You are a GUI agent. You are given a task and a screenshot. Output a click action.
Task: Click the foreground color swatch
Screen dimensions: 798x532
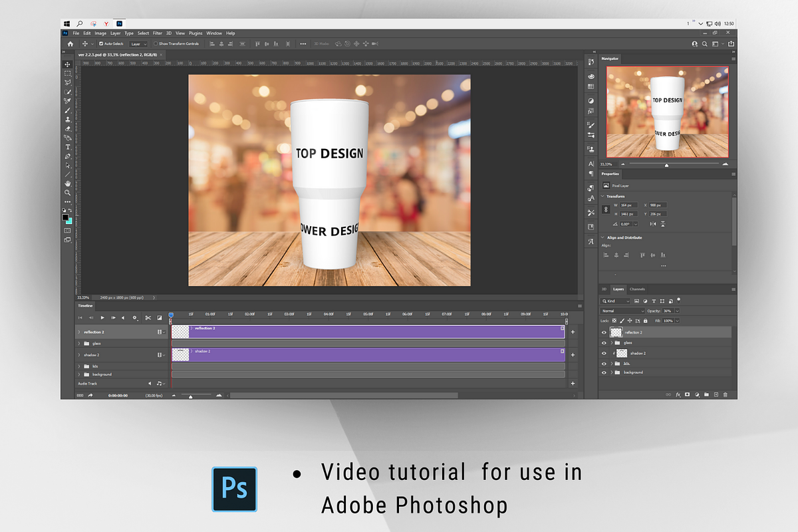click(x=65, y=217)
